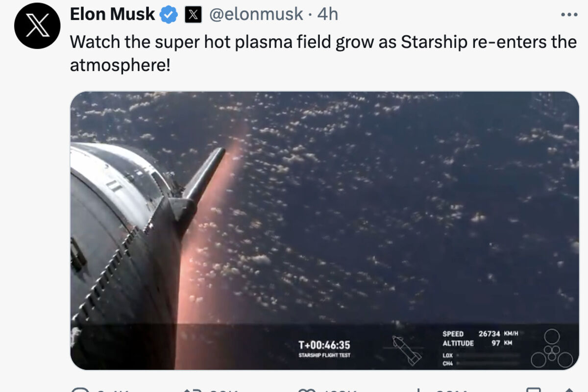
Task: Open the @elonmusk handle link
Action: [256, 15]
